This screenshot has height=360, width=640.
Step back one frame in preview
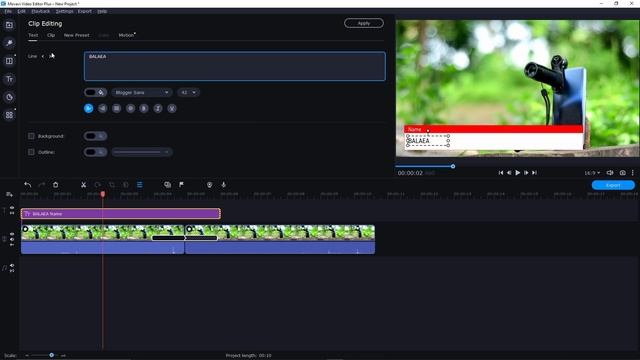tap(509, 173)
